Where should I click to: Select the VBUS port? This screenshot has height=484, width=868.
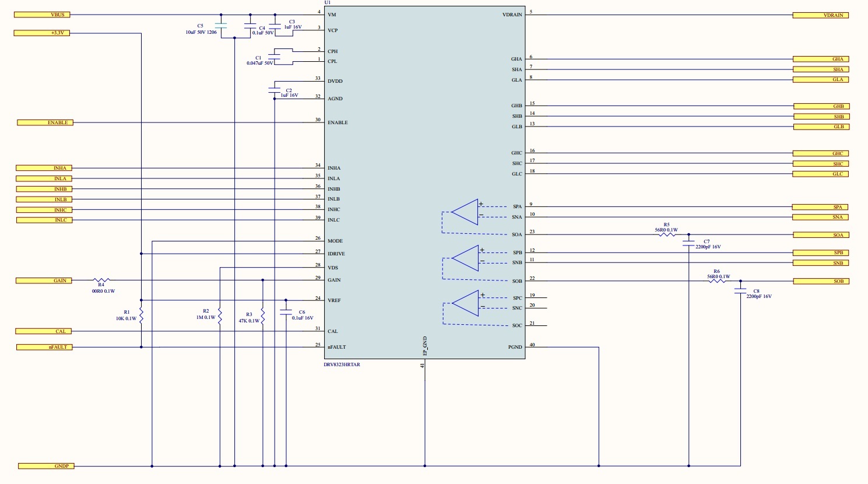(x=42, y=15)
